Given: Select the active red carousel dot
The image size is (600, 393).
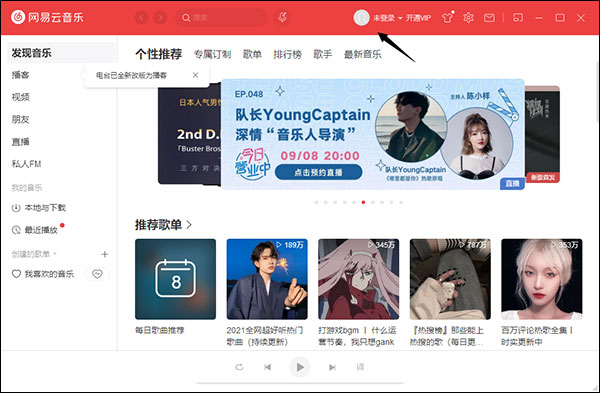Looking at the screenshot, I should pos(363,202).
